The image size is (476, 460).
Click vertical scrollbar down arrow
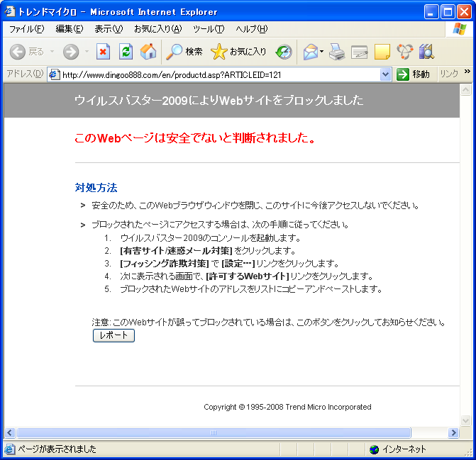pyautogui.click(x=465, y=420)
